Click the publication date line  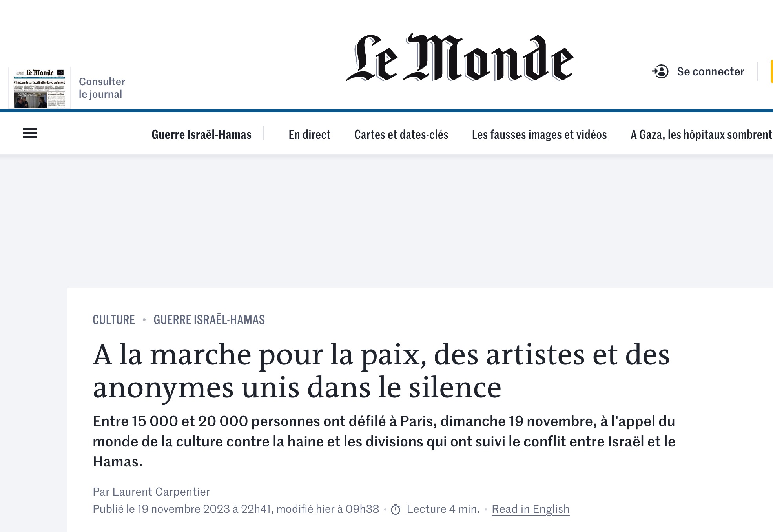point(235,509)
